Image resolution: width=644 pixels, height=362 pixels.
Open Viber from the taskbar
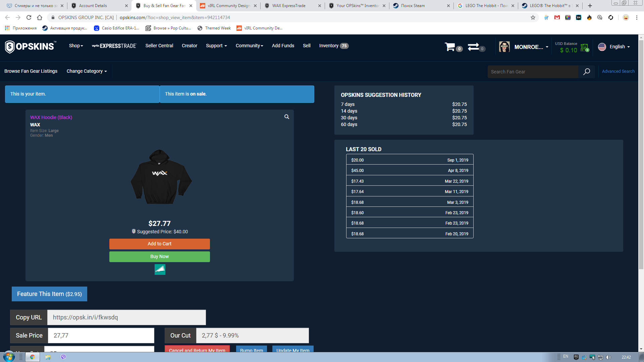pyautogui.click(x=63, y=357)
